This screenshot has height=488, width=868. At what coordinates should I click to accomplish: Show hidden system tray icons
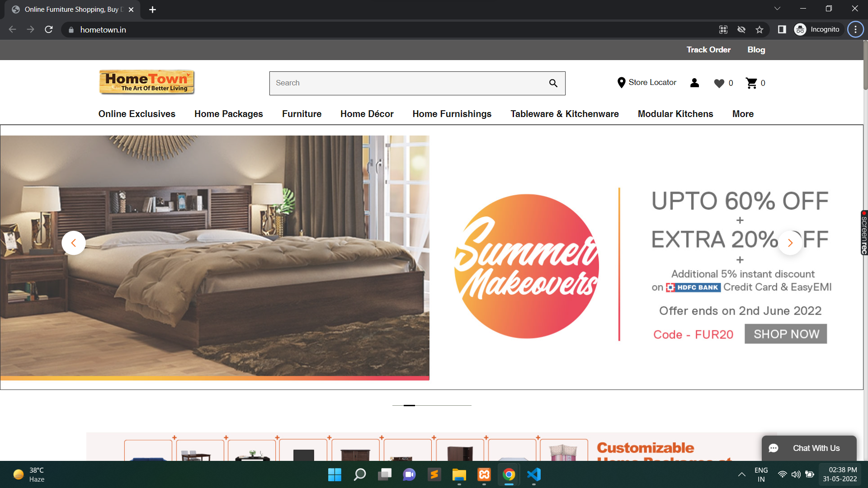[742, 474]
